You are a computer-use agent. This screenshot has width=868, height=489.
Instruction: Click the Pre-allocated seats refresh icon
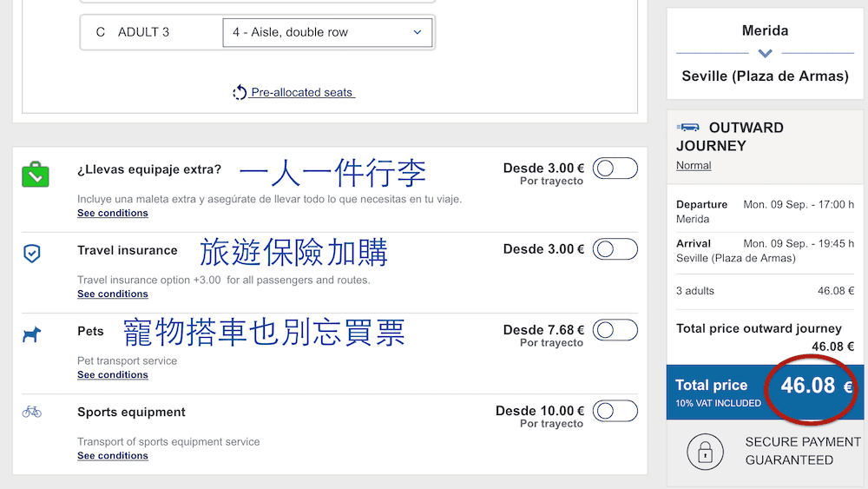click(x=240, y=92)
